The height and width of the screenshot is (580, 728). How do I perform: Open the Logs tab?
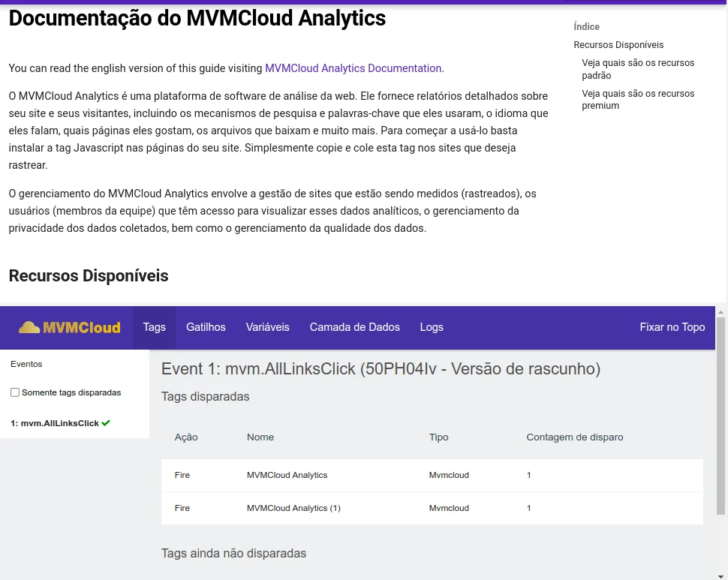coord(432,327)
